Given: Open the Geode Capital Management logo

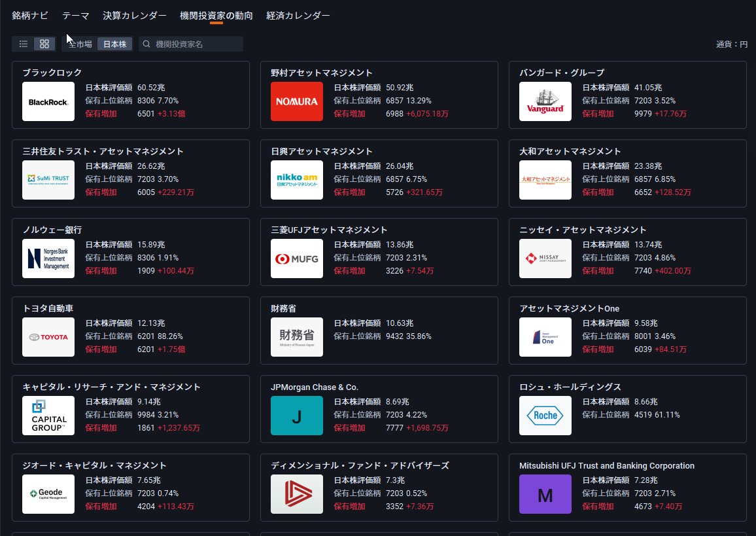Looking at the screenshot, I should [48, 494].
